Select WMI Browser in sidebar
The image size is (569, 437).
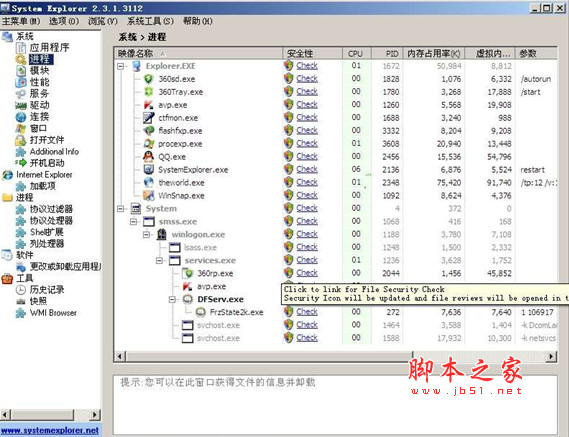click(x=53, y=313)
